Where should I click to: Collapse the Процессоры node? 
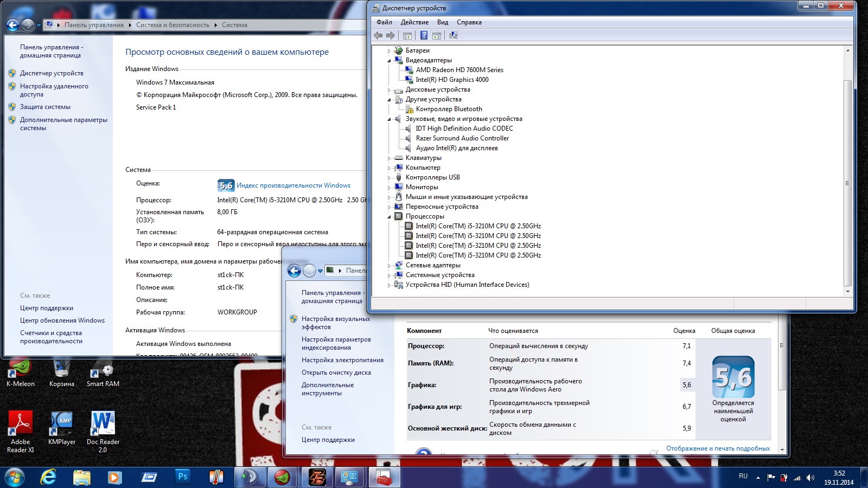point(389,217)
